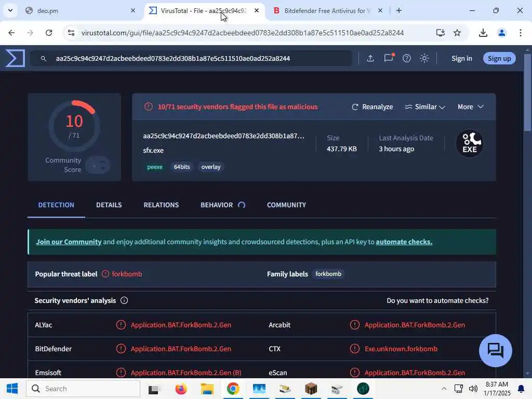
Task: Click the VirusTotal hash search field
Action: (192, 58)
